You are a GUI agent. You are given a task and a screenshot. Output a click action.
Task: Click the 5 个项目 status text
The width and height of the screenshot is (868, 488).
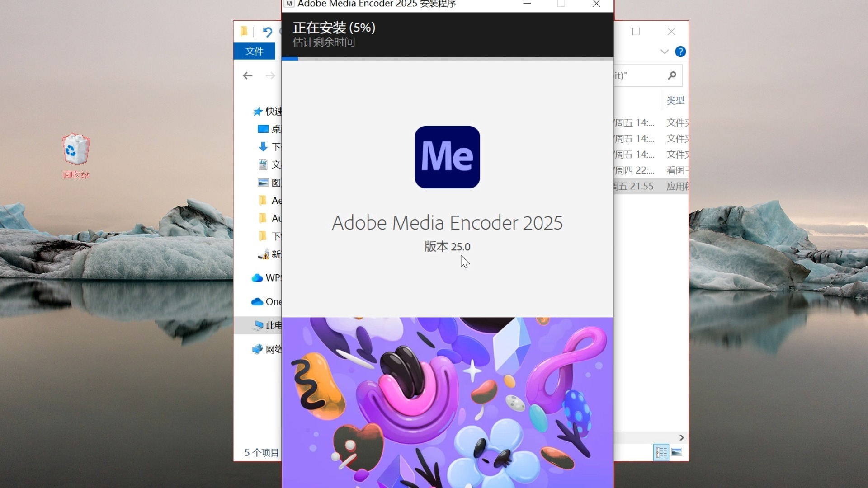[262, 452]
